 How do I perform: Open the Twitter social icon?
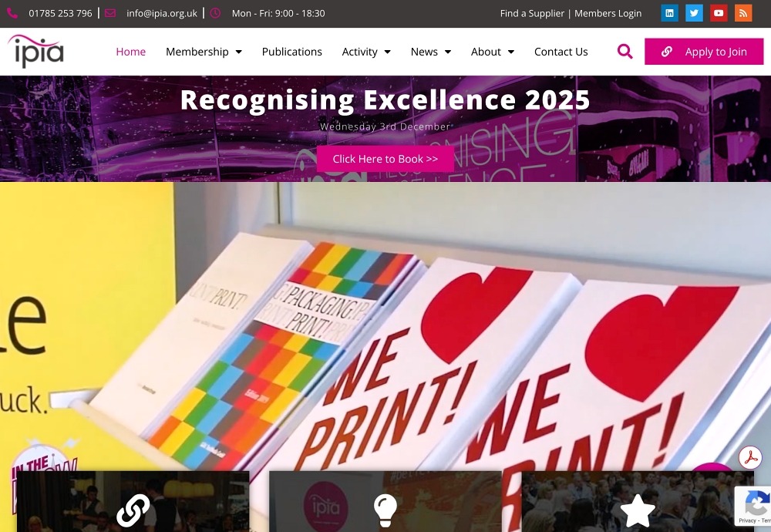pos(694,13)
